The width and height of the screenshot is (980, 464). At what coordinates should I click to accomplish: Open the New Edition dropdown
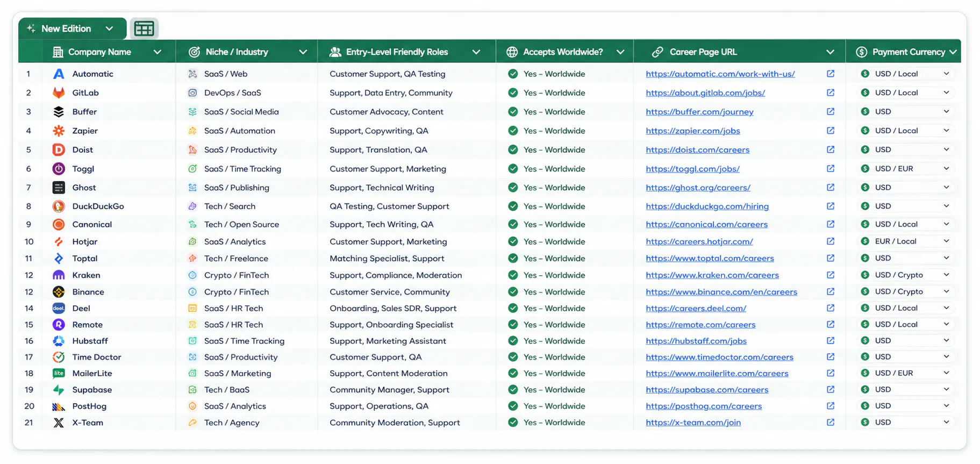[73, 28]
